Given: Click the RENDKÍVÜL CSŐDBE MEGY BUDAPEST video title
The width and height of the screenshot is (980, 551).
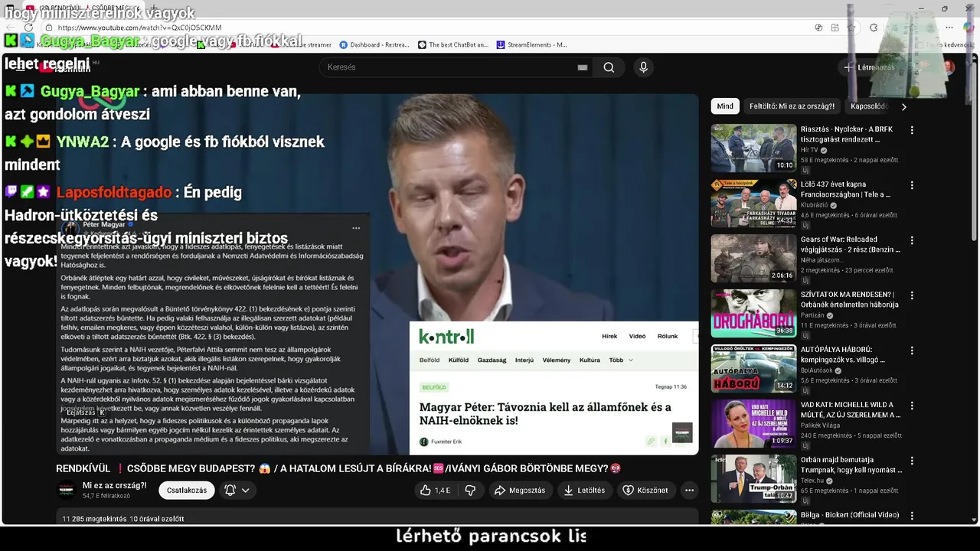Looking at the screenshot, I should [x=338, y=468].
